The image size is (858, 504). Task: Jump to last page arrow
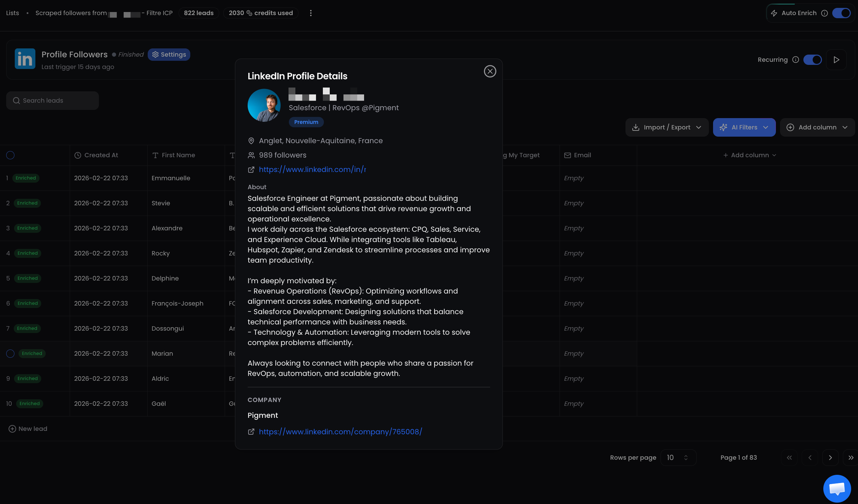pos(850,458)
